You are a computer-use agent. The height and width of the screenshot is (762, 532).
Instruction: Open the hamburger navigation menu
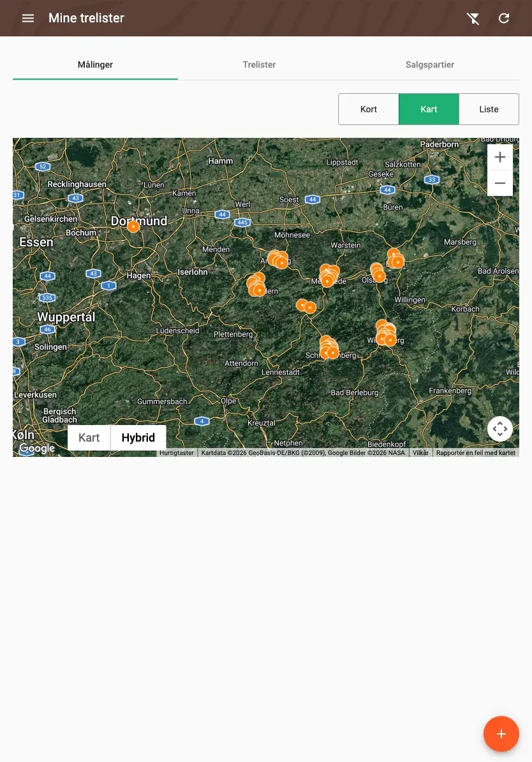pyautogui.click(x=28, y=18)
